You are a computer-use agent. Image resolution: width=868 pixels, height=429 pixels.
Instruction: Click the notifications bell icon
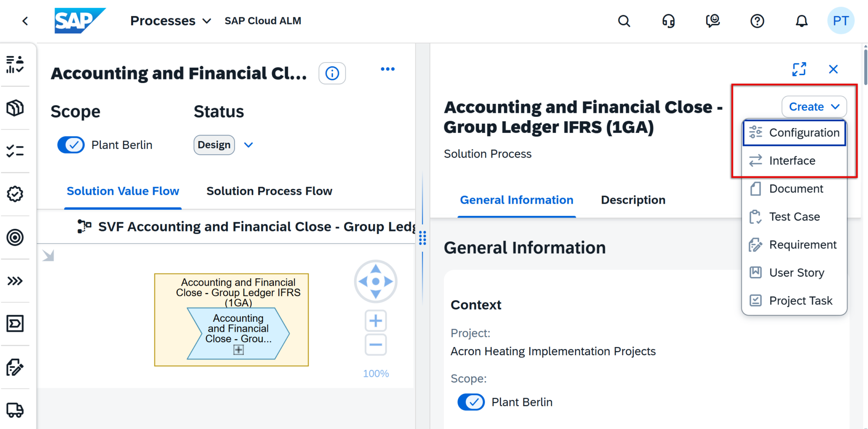(x=801, y=21)
